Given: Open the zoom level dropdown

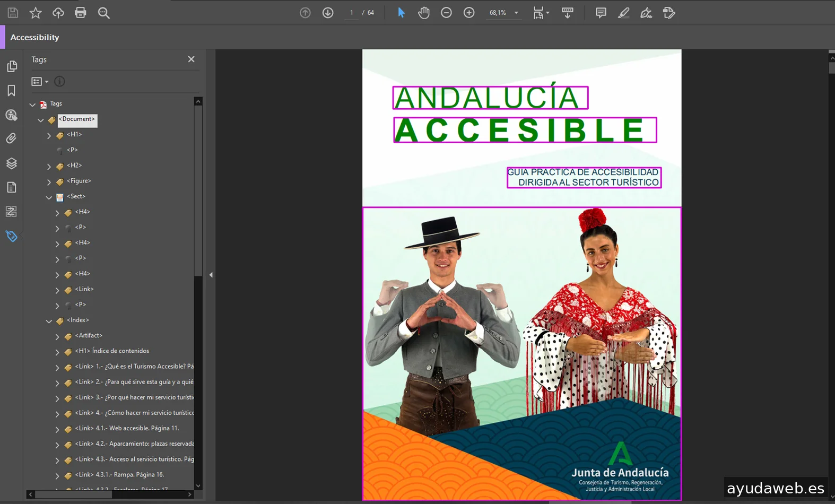Looking at the screenshot, I should (x=516, y=13).
